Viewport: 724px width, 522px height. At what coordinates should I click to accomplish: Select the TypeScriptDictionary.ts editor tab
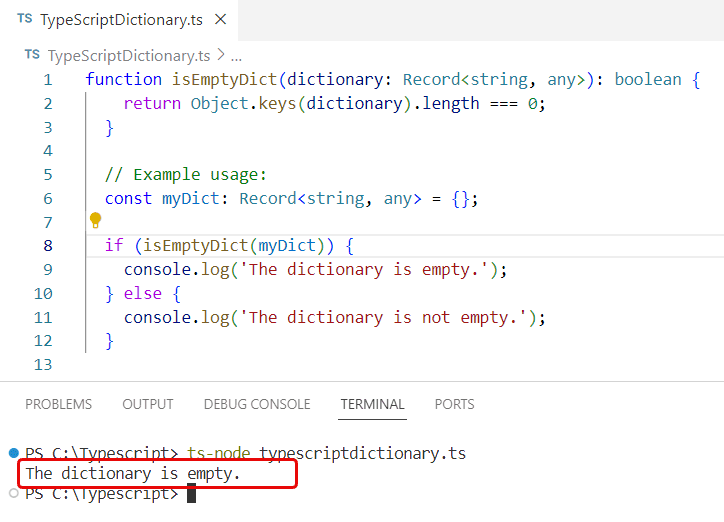tap(119, 20)
